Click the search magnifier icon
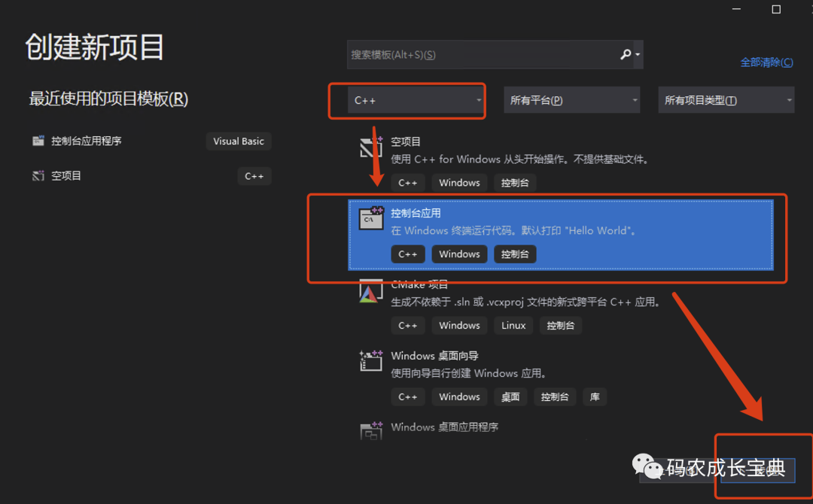 (x=625, y=54)
